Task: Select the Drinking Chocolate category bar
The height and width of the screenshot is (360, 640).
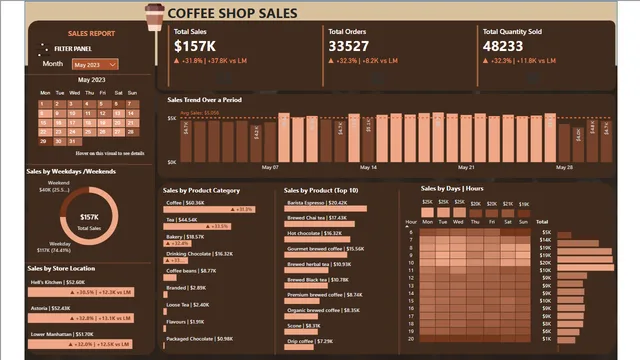Action: tap(176, 260)
